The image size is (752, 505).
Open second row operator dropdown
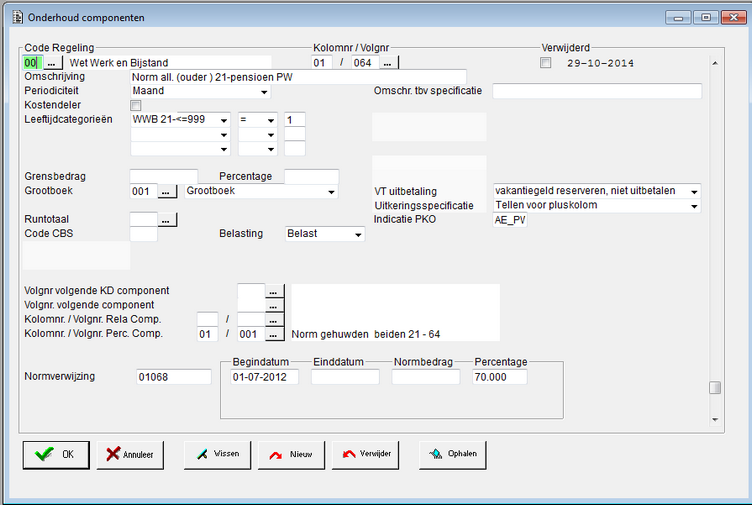271,135
